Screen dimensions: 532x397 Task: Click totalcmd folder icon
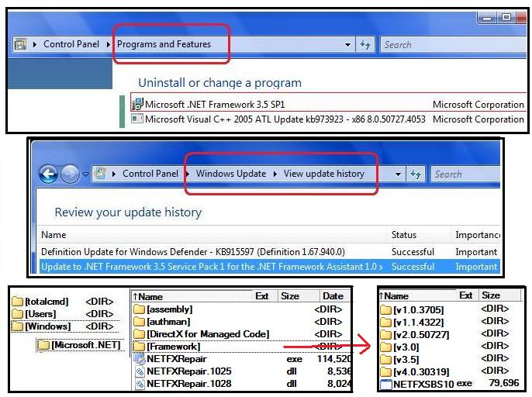[x=17, y=302]
